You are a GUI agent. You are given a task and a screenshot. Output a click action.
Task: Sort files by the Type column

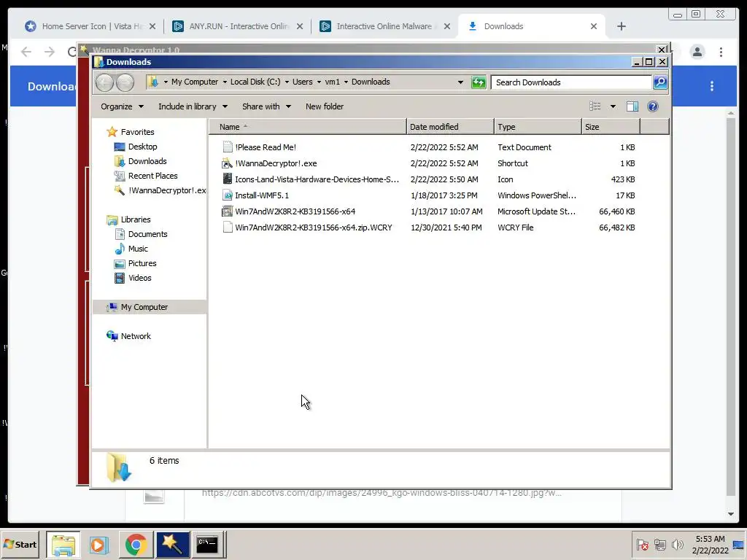point(538,127)
